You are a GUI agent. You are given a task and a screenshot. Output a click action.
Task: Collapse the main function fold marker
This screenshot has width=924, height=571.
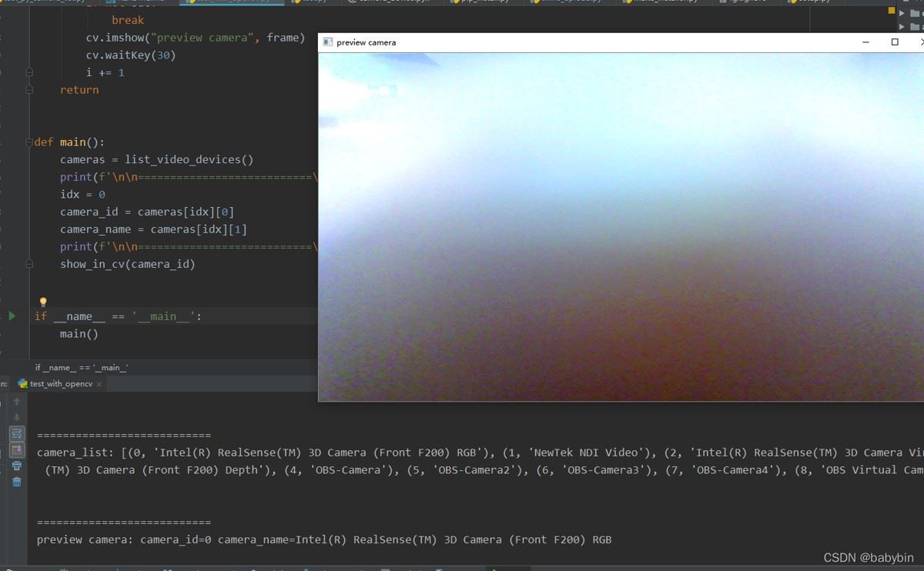click(x=29, y=142)
